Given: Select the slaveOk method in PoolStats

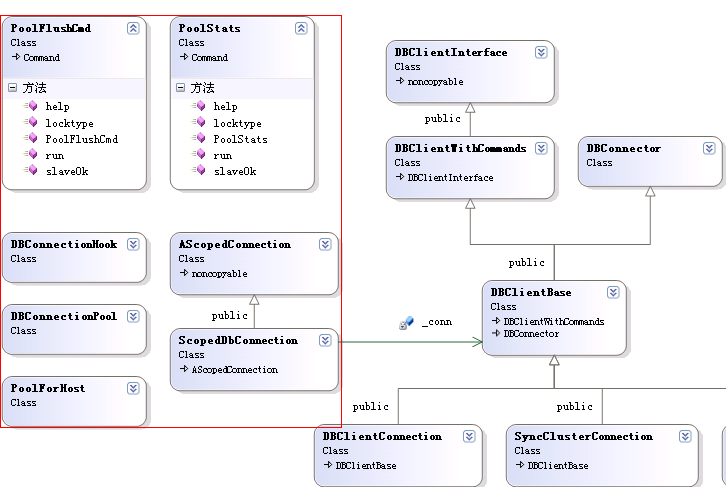Looking at the screenshot, I should 235,171.
